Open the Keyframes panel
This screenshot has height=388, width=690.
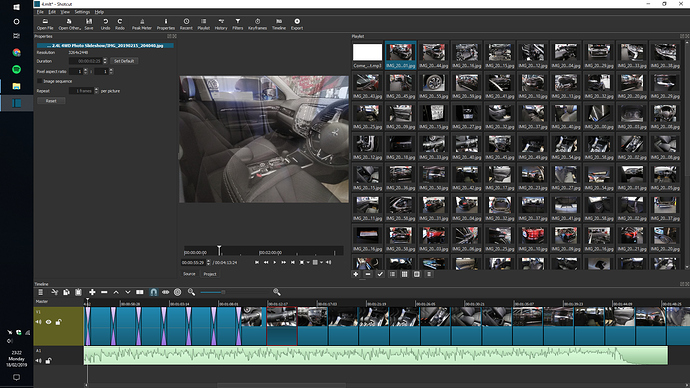(257, 24)
